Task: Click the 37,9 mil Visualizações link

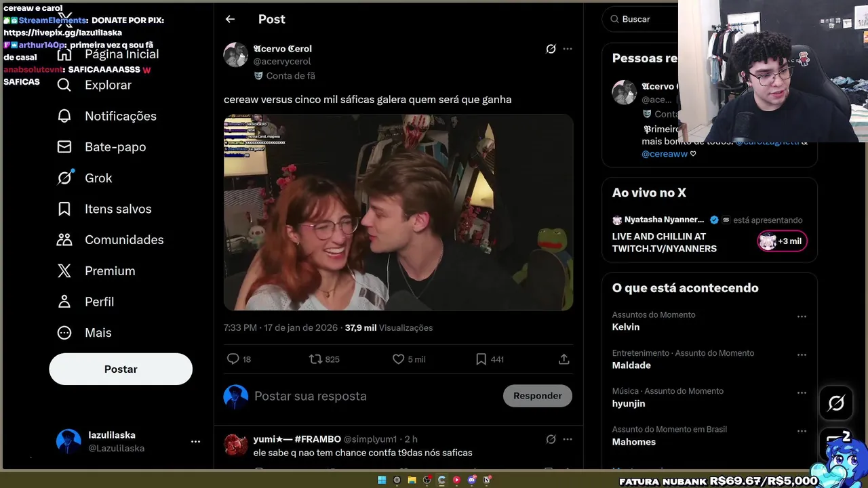Action: [389, 327]
